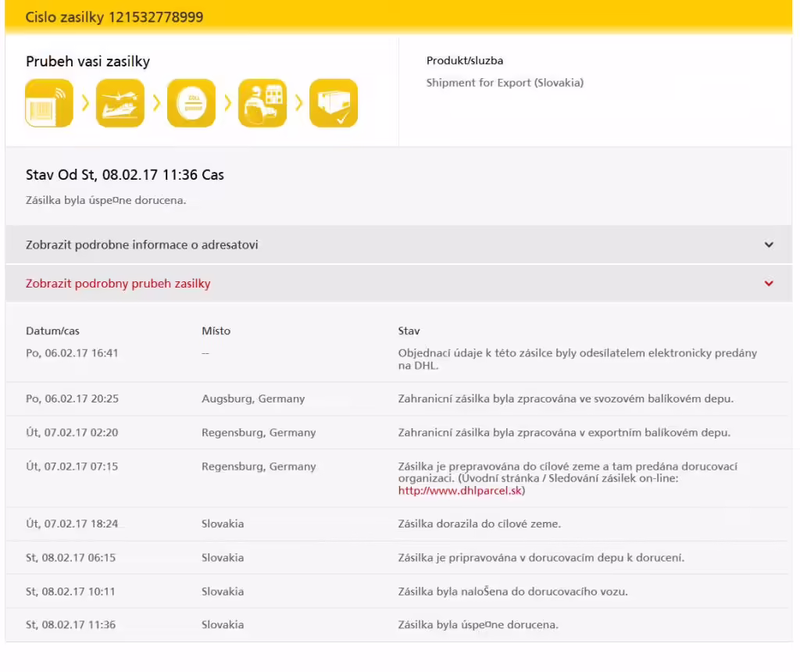Click 'Zásilka dorazila do cílové zeme.' status
The width and height of the screenshot is (800, 672).
480,524
